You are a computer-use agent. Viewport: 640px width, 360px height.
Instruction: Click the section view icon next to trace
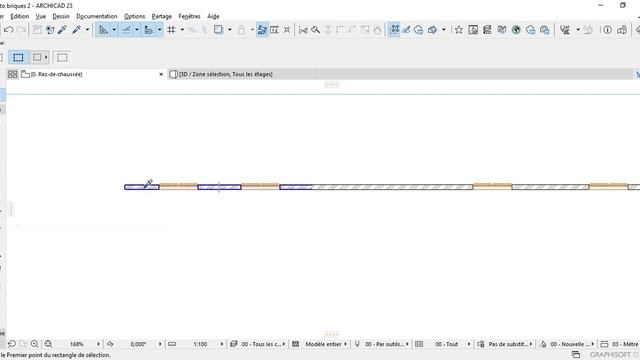tap(274, 30)
